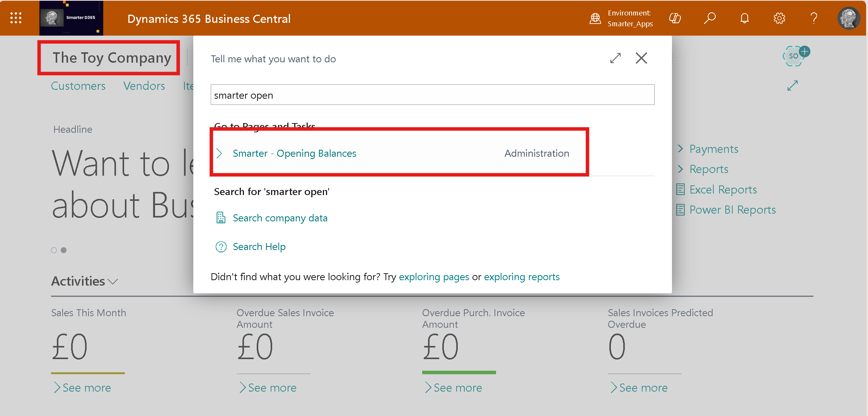
Task: Click Search company data link
Action: 280,218
